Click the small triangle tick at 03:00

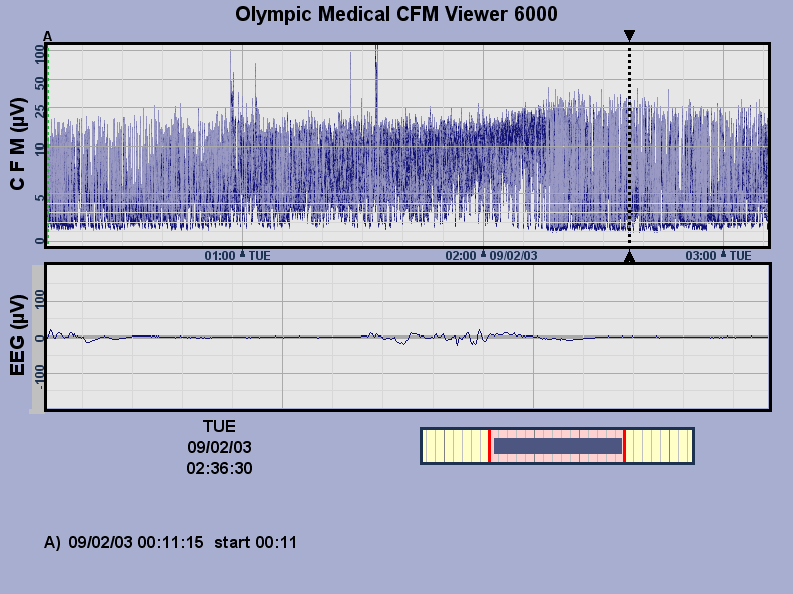click(723, 254)
